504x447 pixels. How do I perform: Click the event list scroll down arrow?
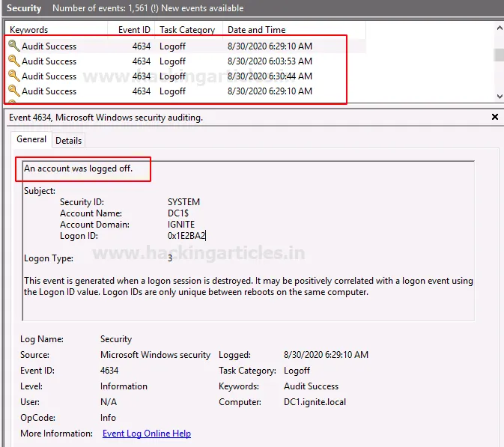pyautogui.click(x=500, y=96)
